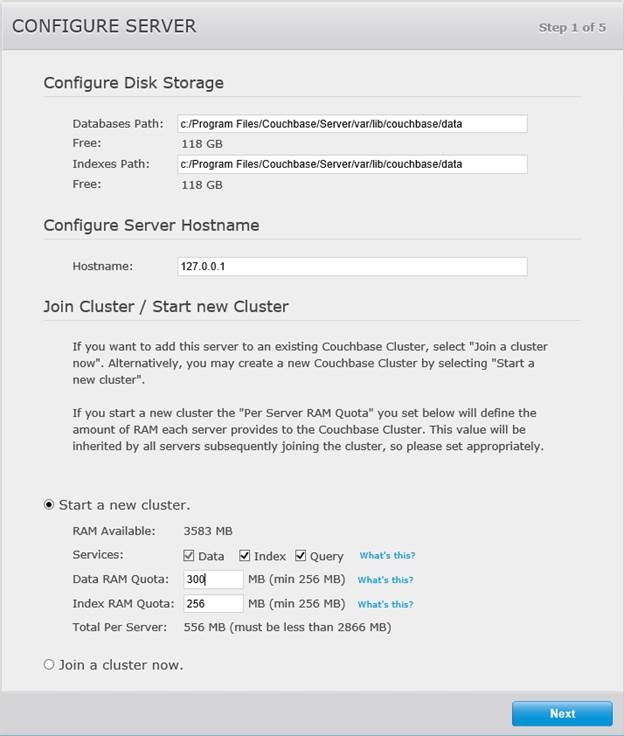Click the Start a new cluster label text
624x736 pixels.
tap(124, 505)
